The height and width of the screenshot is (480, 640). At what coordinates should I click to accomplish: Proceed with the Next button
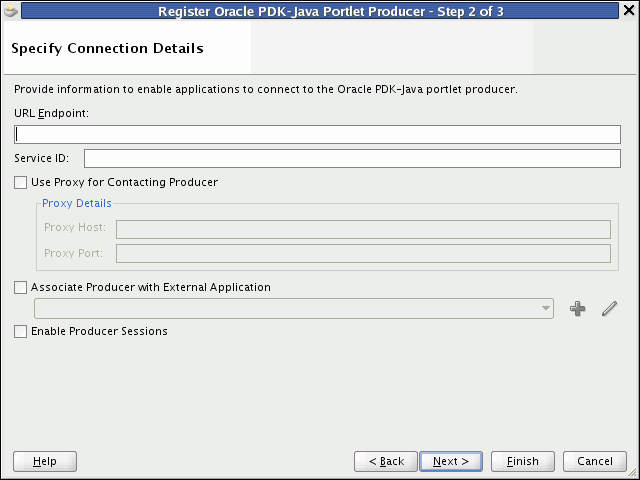click(451, 461)
